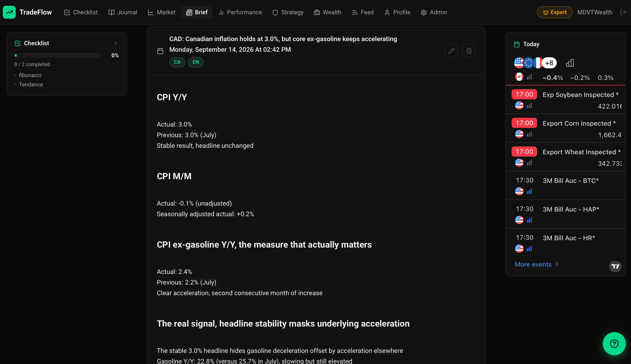This screenshot has width=631, height=364.
Task: Click the importance bar-chart icon beside the +8 flags
Action: click(570, 63)
